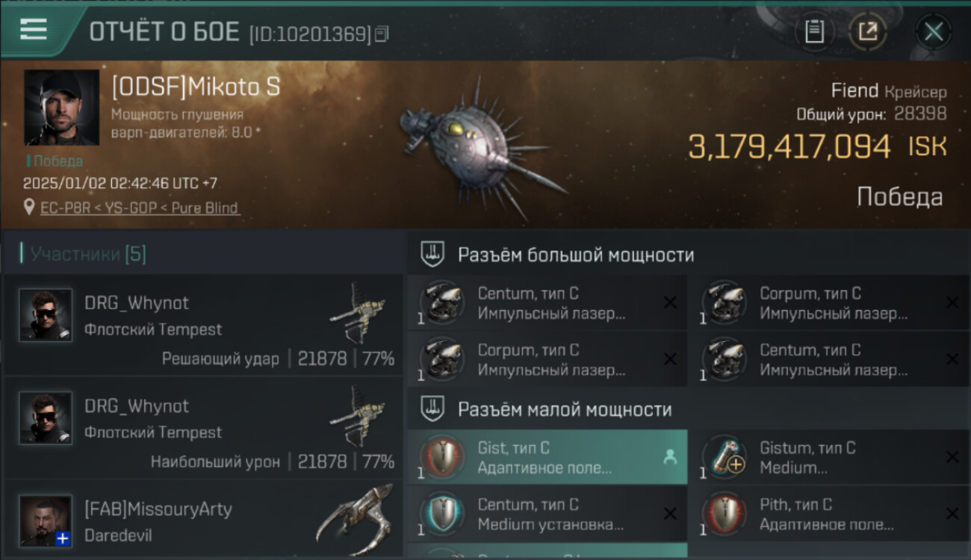Open MissouryArty Daredevil participant entry
Screen dimensions: 971x560
tap(203, 520)
